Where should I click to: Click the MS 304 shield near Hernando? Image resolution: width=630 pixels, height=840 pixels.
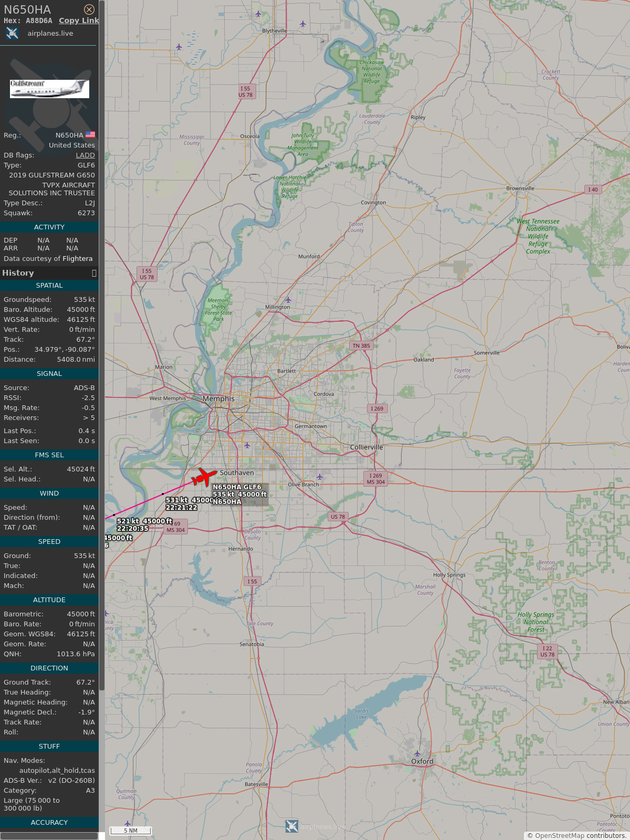(x=175, y=527)
